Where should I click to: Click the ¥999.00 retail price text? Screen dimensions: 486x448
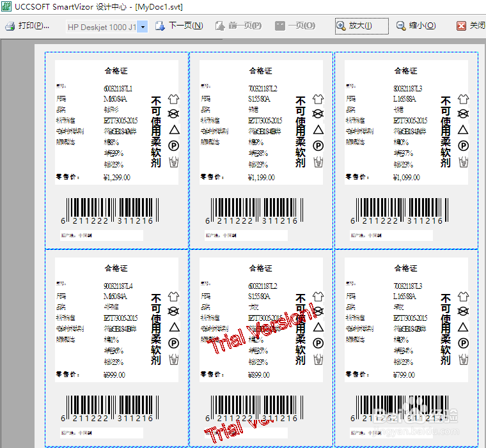point(114,375)
